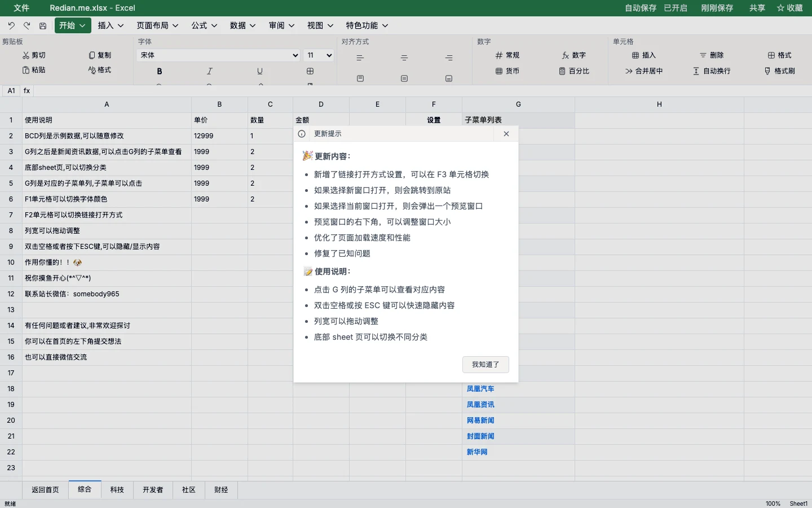812x508 pixels.
Task: Click the 100% zoom indicator
Action: tap(773, 503)
